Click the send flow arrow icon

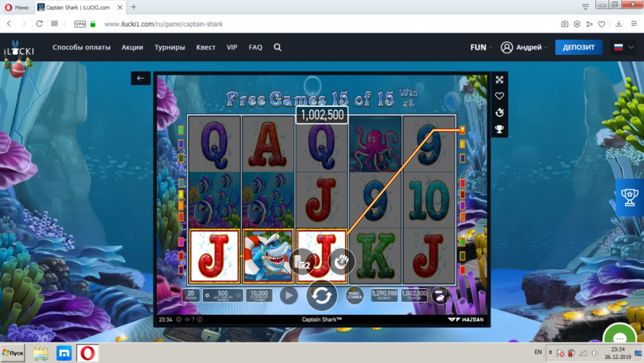[x=589, y=24]
